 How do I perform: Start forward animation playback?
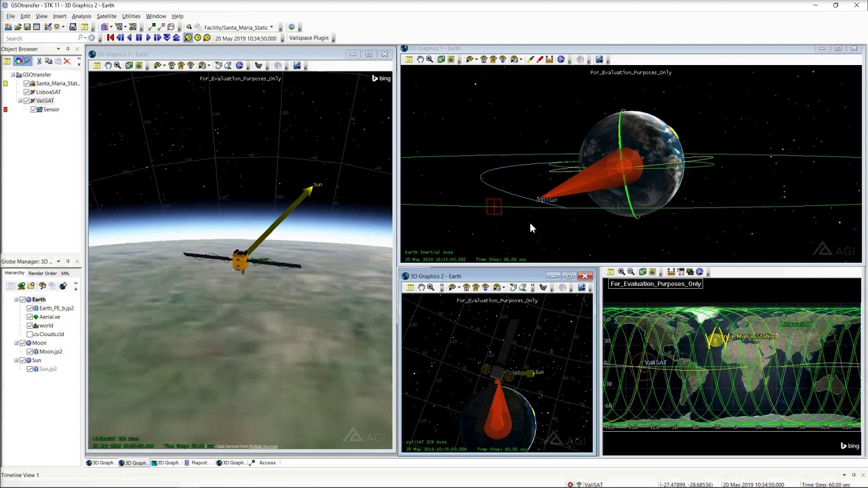pyautogui.click(x=149, y=38)
